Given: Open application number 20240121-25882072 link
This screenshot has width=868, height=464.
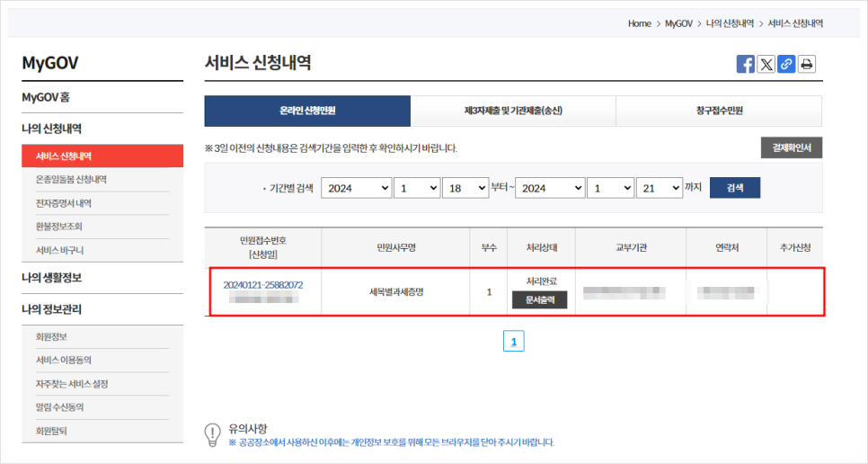Looking at the screenshot, I should [263, 285].
